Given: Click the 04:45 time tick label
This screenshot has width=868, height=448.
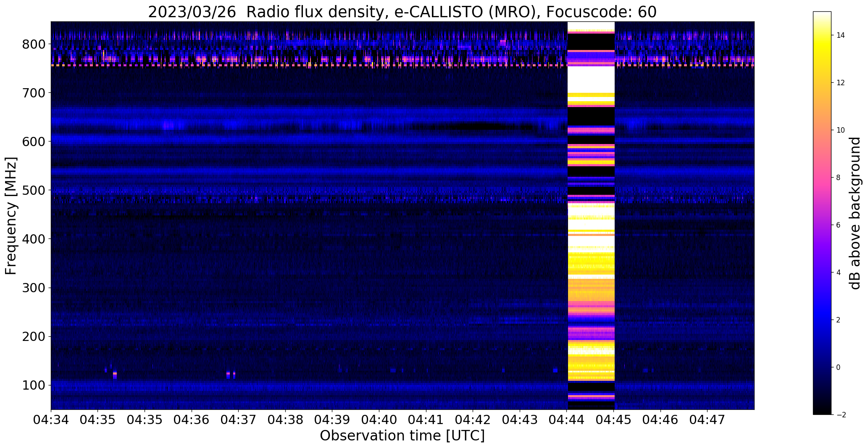Looking at the screenshot, I should click(x=614, y=419).
